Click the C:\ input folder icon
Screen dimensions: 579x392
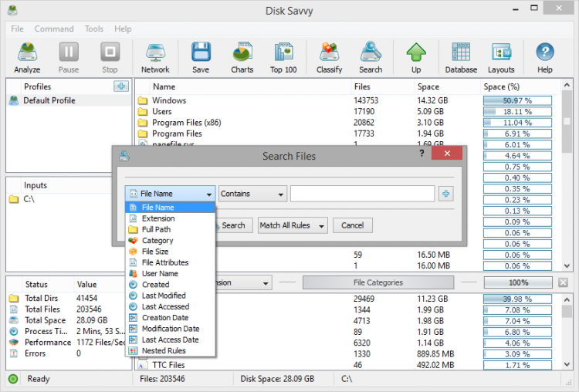14,199
